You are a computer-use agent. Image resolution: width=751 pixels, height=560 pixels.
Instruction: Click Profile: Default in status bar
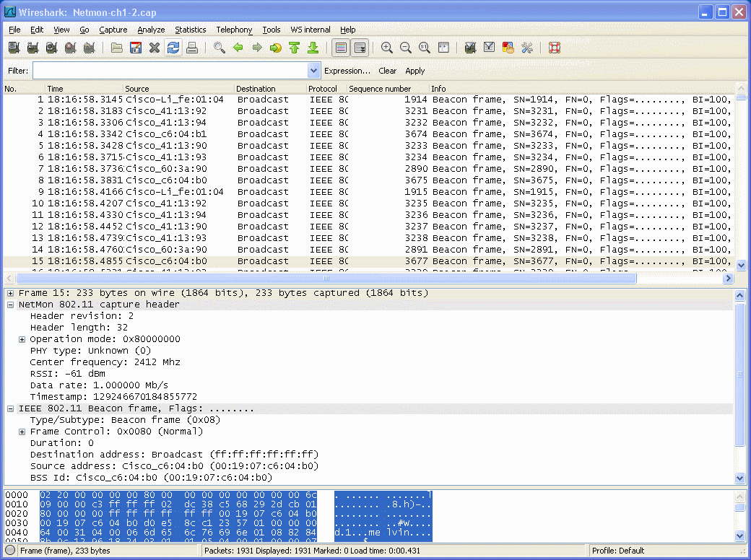[x=618, y=551]
